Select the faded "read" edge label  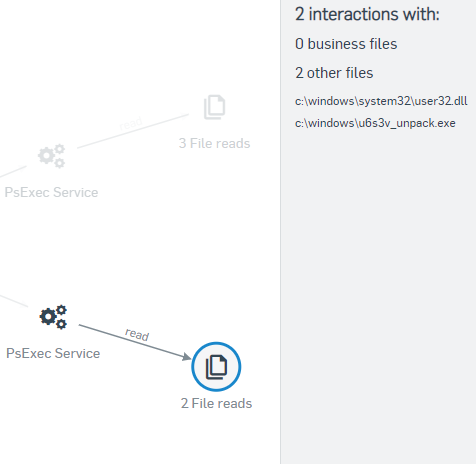coord(131,124)
